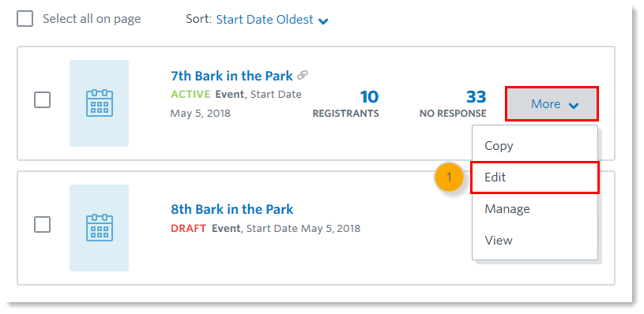Viewport: 644px width, 314px height.
Task: Click the Select all on page label
Action: point(92,19)
